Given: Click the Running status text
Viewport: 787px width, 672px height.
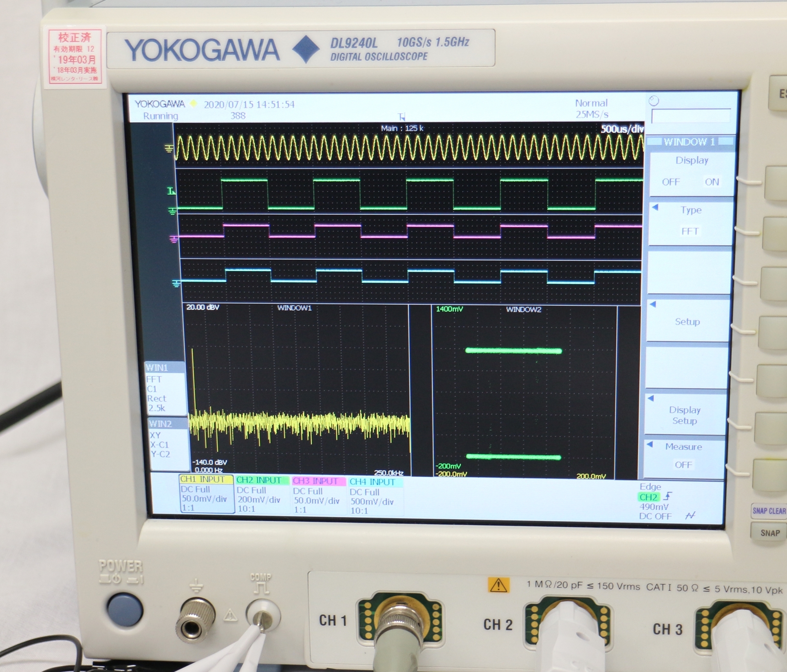Looking at the screenshot, I should click(161, 116).
